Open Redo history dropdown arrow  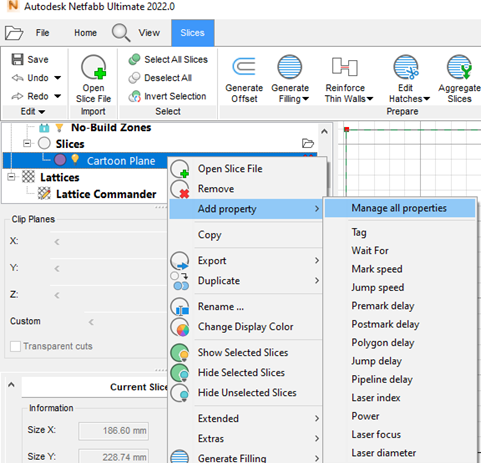pyautogui.click(x=58, y=96)
